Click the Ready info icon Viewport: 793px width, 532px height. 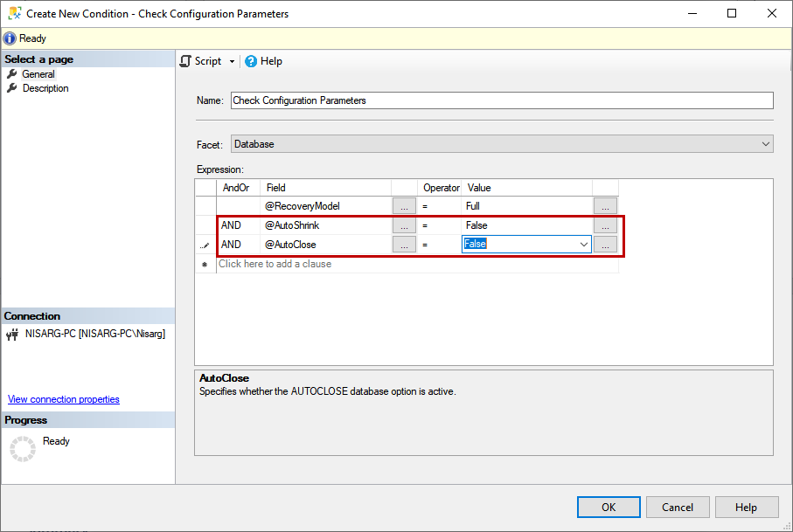coord(10,38)
